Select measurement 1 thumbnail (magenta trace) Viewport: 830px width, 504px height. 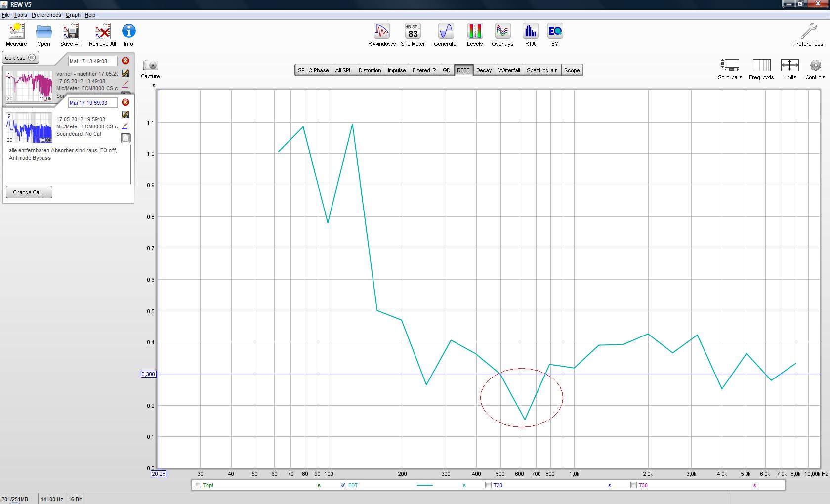pos(29,85)
